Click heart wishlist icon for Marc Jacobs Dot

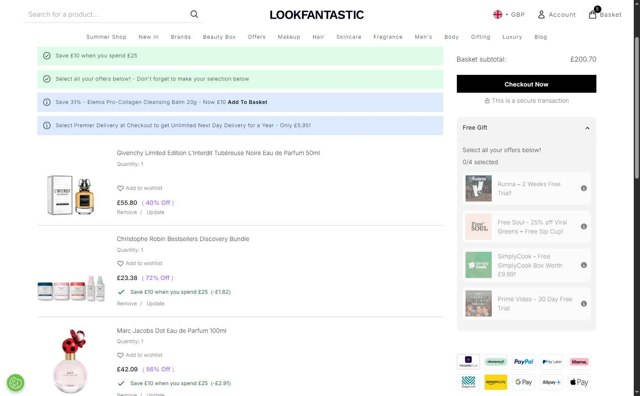click(120, 355)
